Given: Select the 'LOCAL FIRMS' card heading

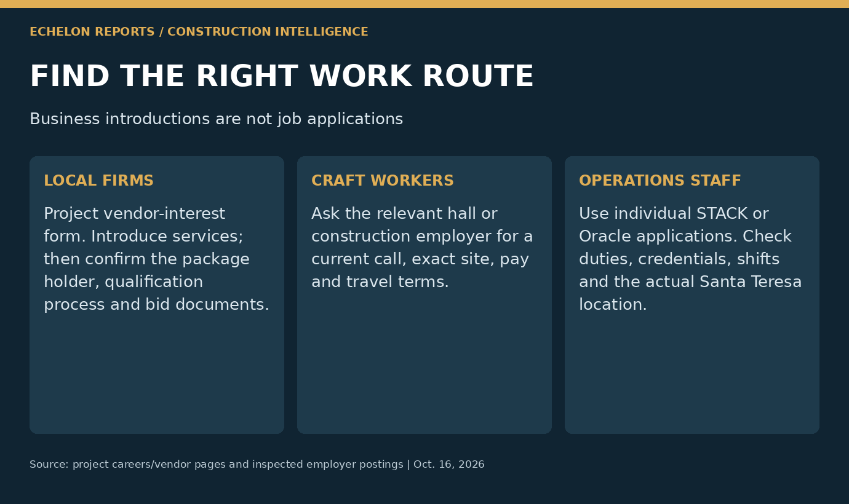Looking at the screenshot, I should (98, 181).
